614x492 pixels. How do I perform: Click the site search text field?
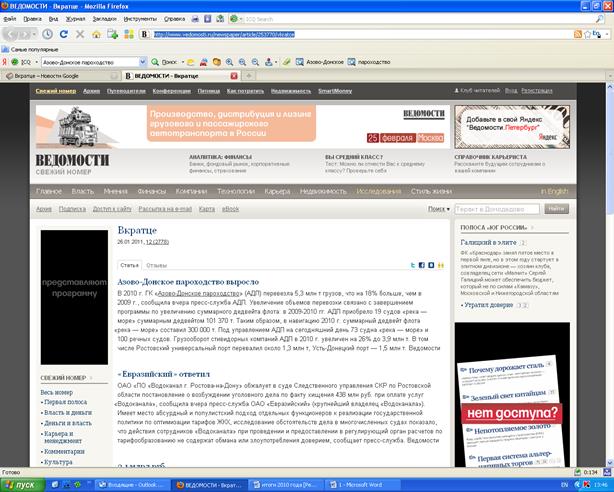click(497, 209)
